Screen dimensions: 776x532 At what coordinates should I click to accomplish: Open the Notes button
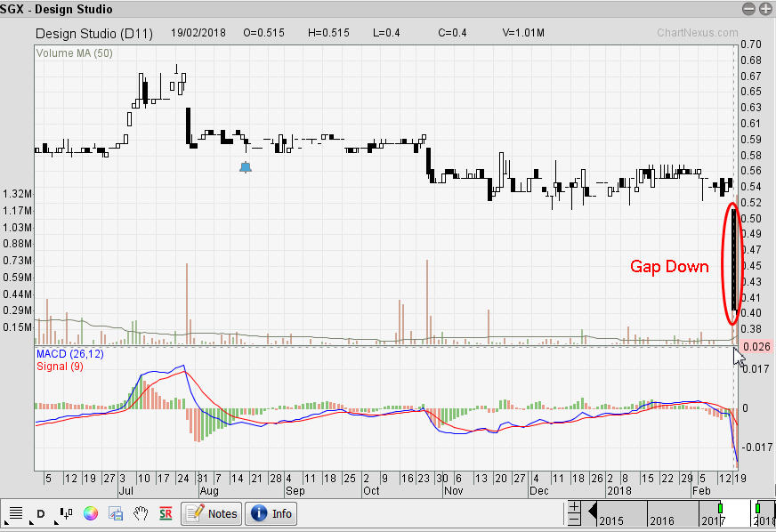(211, 513)
